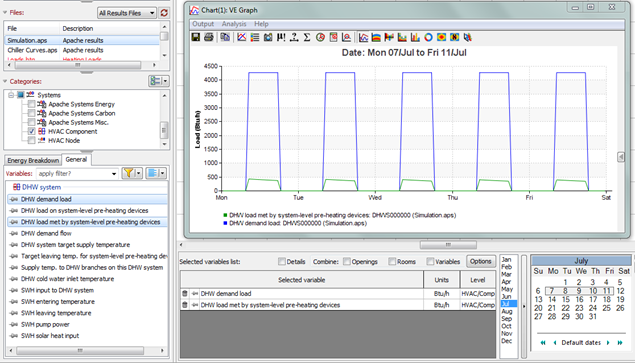Click the Print icon in chart toolbar
Image resolution: width=635 pixels, height=363 pixels.
tap(209, 37)
